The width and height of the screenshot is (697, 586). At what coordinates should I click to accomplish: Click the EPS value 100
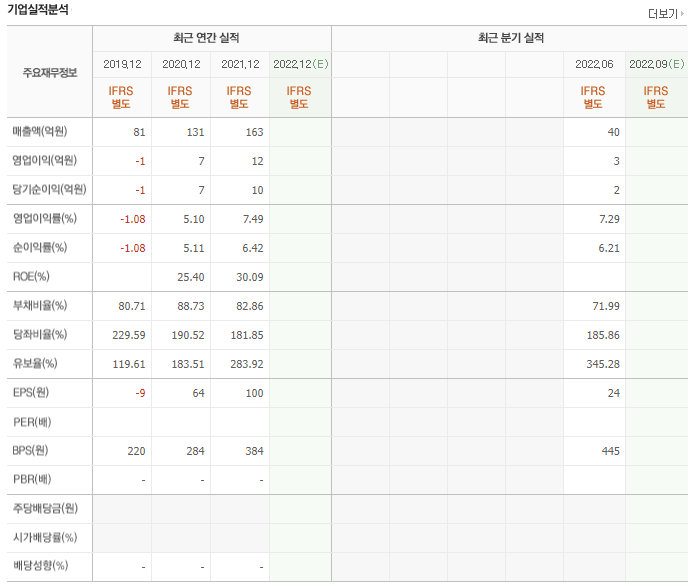(254, 393)
